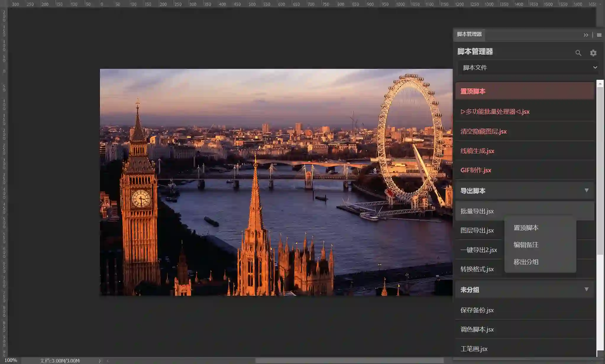The height and width of the screenshot is (364, 605).
Task: Collapse the 导出脚本 group arrow
Action: (x=586, y=191)
